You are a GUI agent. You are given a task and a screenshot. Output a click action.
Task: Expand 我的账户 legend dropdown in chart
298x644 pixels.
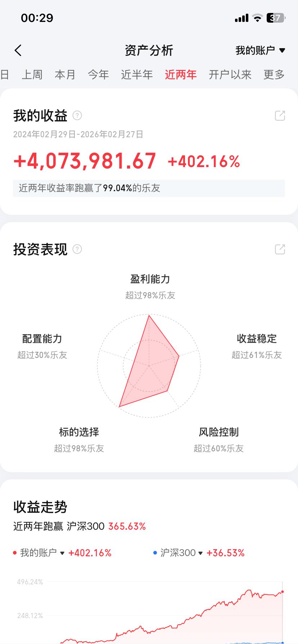click(62, 553)
